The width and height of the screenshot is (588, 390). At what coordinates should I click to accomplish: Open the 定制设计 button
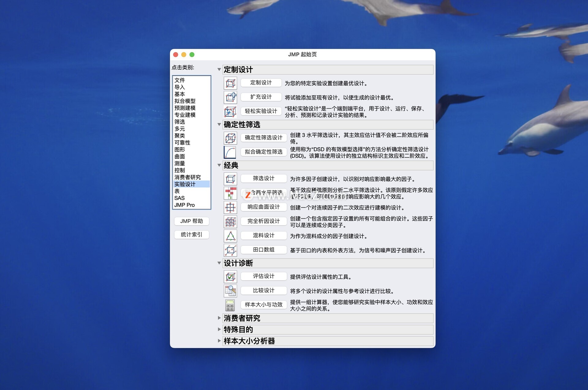click(261, 83)
